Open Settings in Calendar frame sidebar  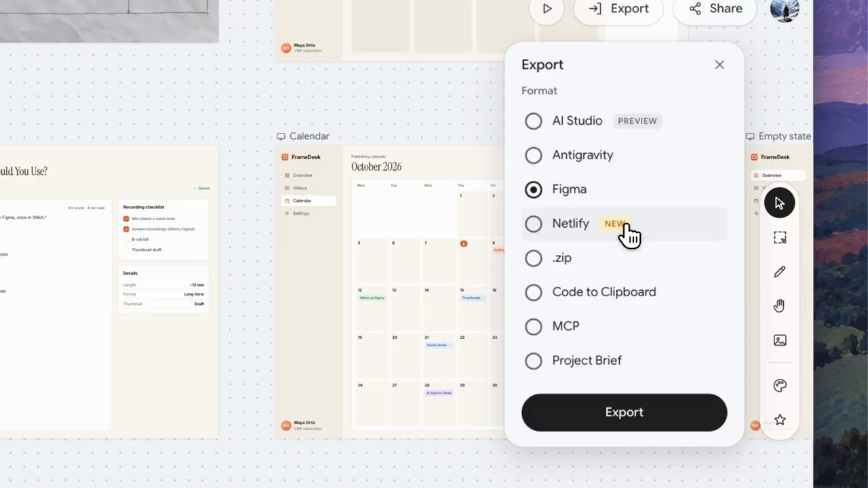[309, 213]
